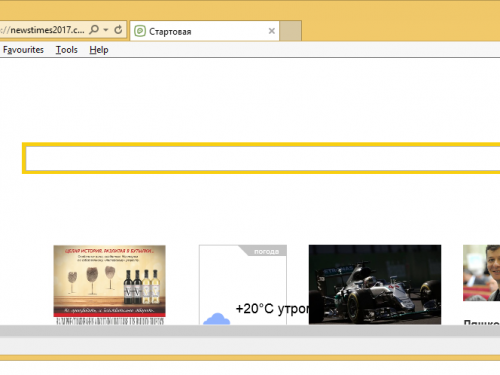Select the Стартовая tab
Image resolution: width=500 pixels, height=375 pixels.
click(x=204, y=31)
